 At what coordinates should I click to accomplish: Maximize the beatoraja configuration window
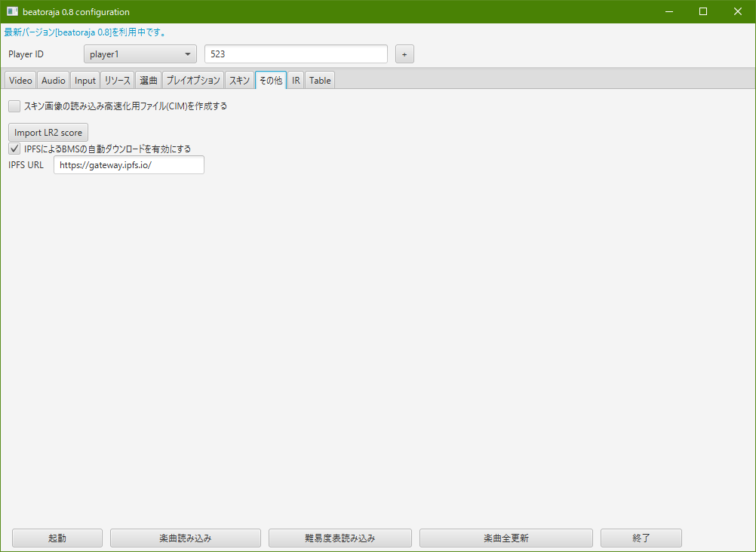[x=703, y=11]
